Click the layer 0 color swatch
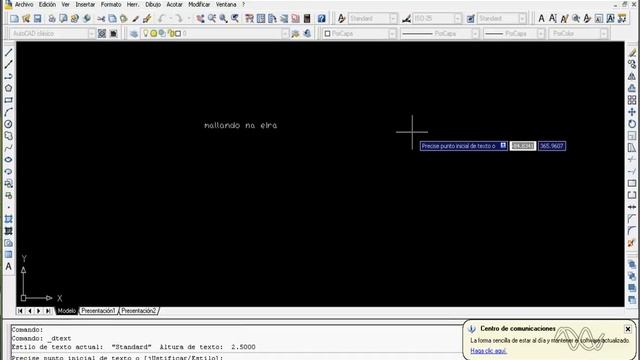 click(178, 33)
